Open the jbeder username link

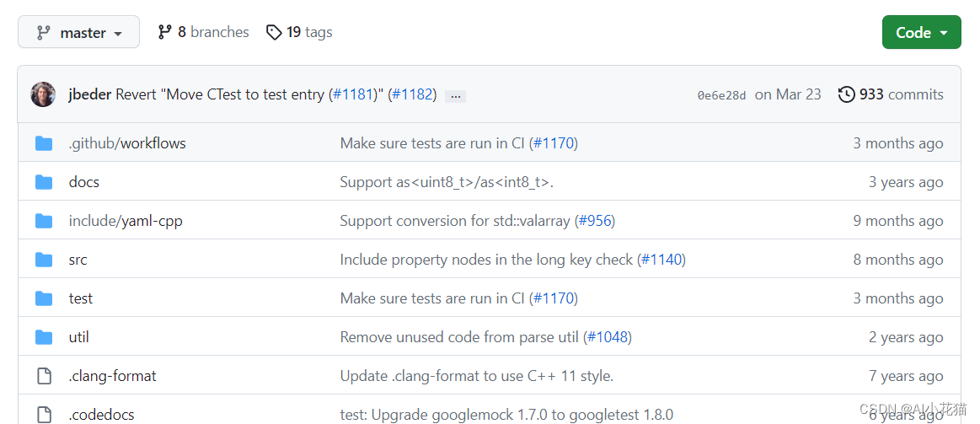(x=90, y=95)
